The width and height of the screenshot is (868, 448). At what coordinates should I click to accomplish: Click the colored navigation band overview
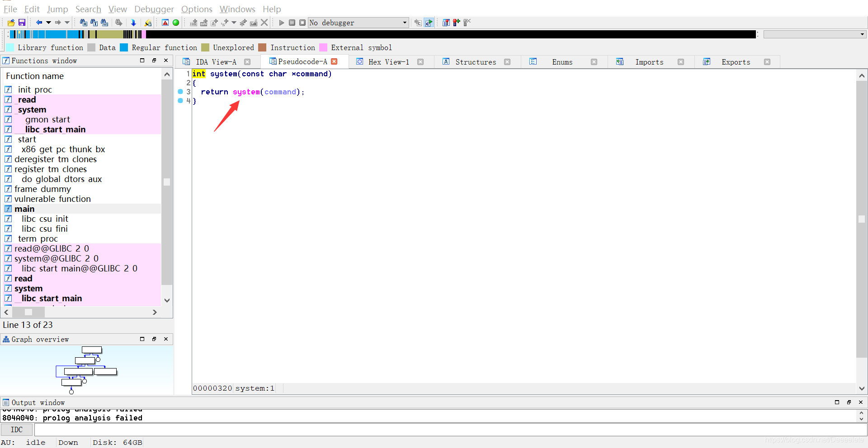click(x=382, y=34)
